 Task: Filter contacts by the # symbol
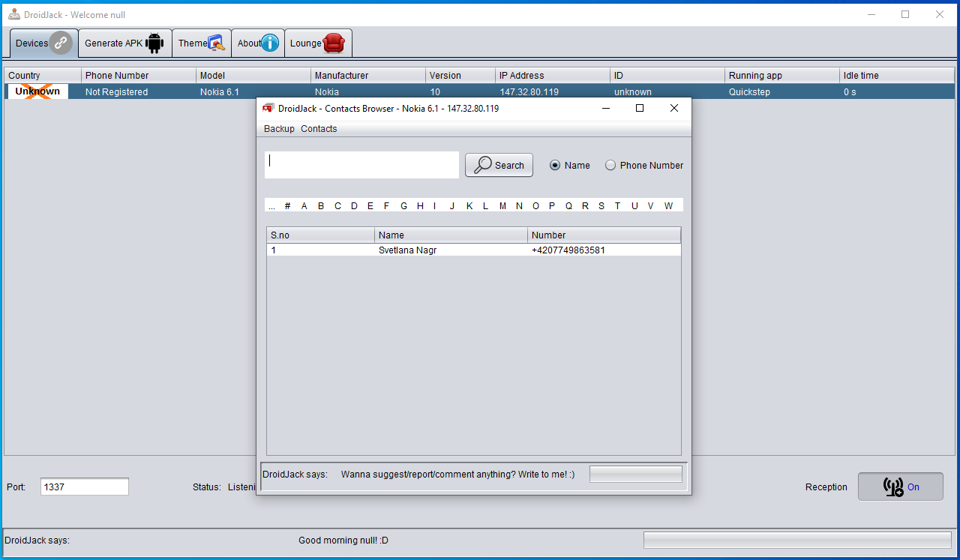pos(287,205)
